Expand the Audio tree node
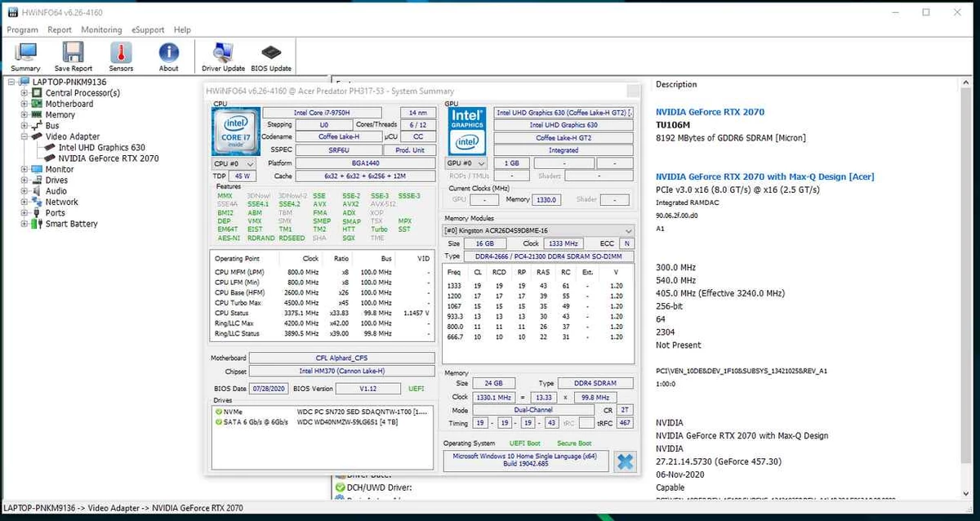980x521 pixels. 24,191
